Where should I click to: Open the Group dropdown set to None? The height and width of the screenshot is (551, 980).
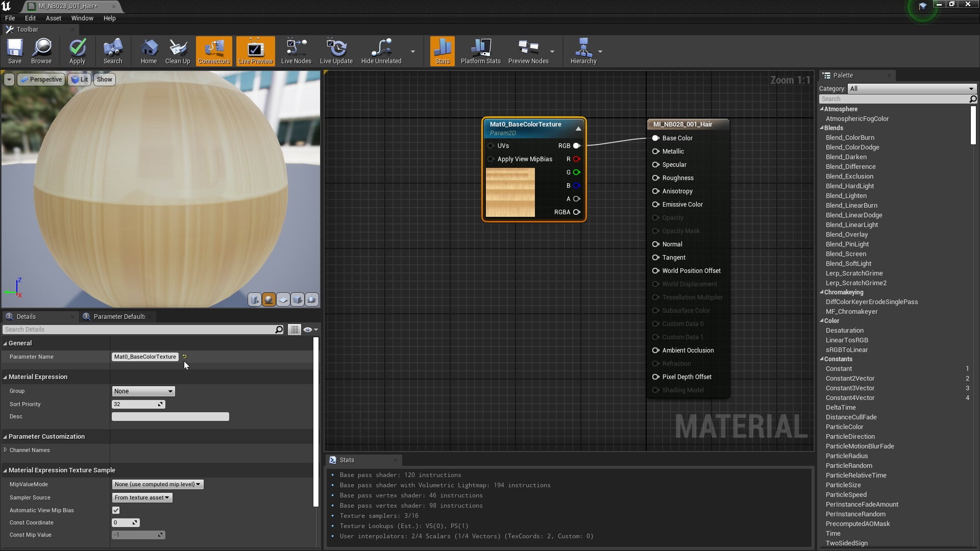[143, 391]
